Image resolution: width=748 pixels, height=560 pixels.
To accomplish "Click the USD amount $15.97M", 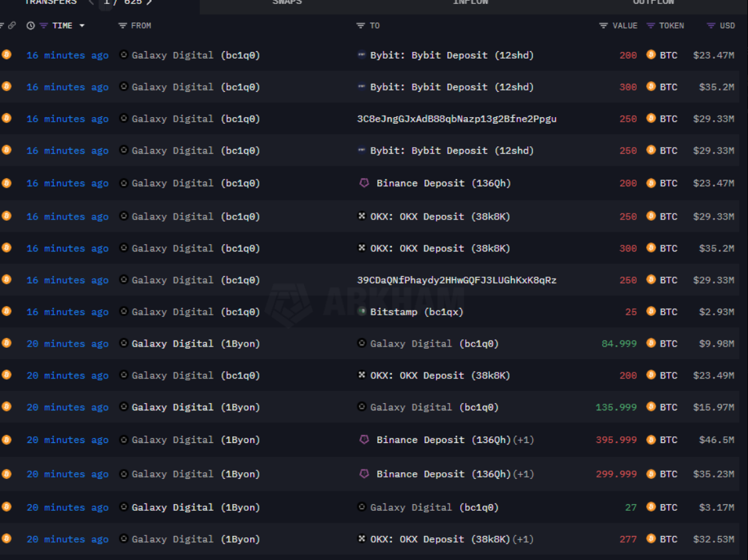I will pos(713,407).
